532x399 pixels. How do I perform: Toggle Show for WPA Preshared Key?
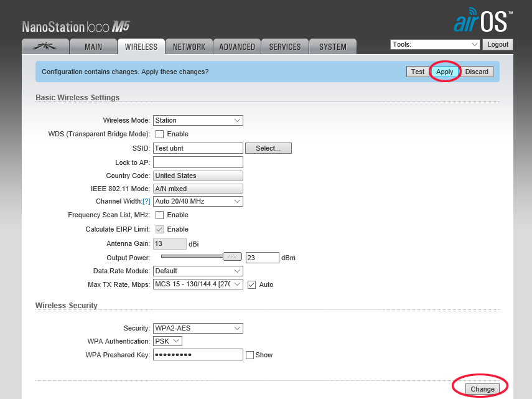(x=250, y=355)
